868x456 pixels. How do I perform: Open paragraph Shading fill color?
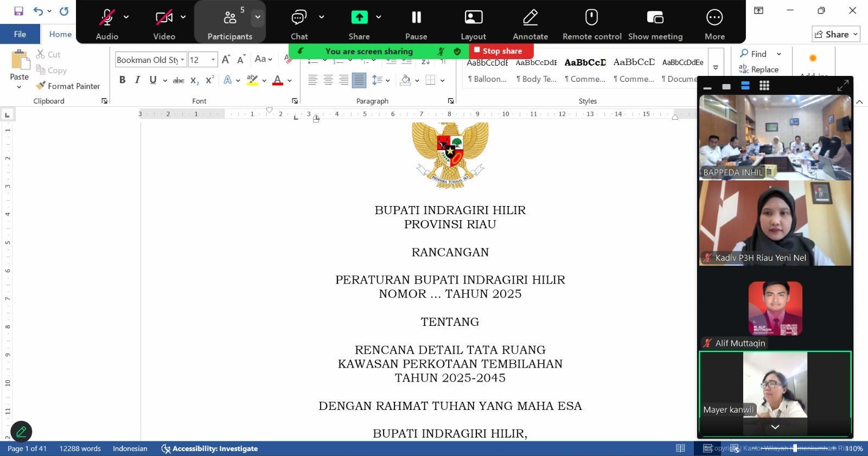pyautogui.click(x=405, y=80)
